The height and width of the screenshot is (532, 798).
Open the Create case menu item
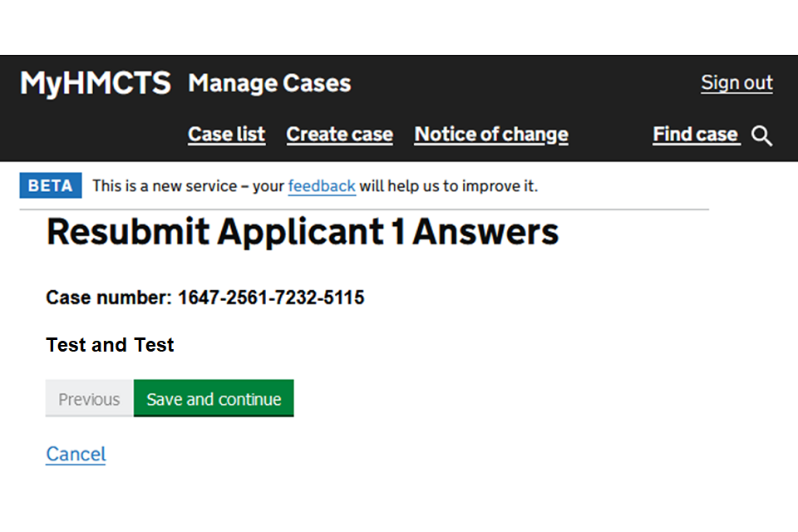pyautogui.click(x=339, y=135)
